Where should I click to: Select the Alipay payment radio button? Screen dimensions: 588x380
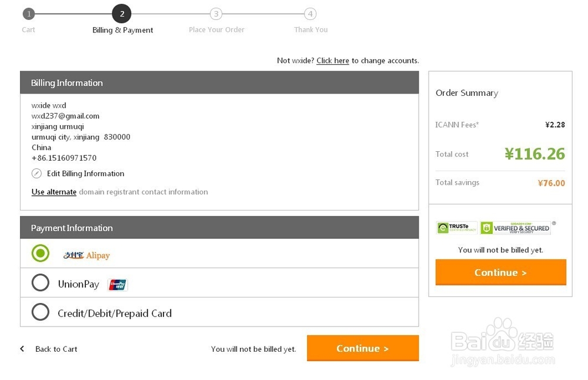tap(41, 254)
